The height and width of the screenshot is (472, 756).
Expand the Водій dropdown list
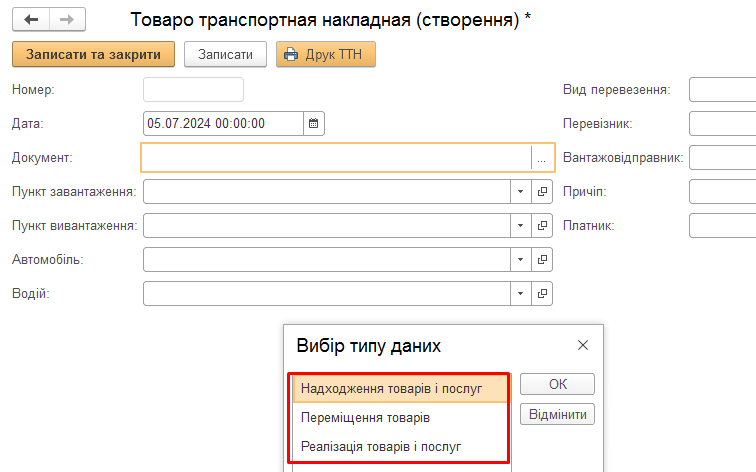coord(521,294)
